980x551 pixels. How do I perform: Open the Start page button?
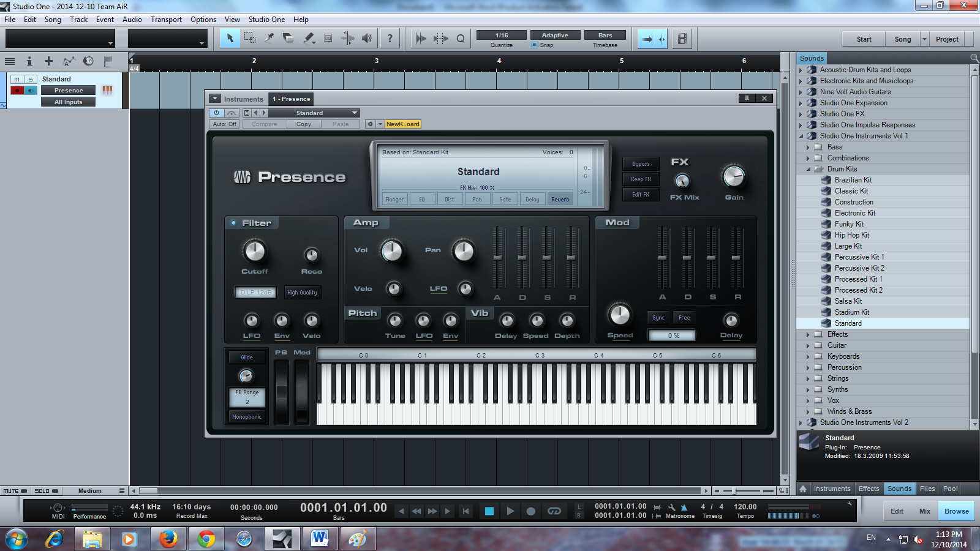pos(864,39)
